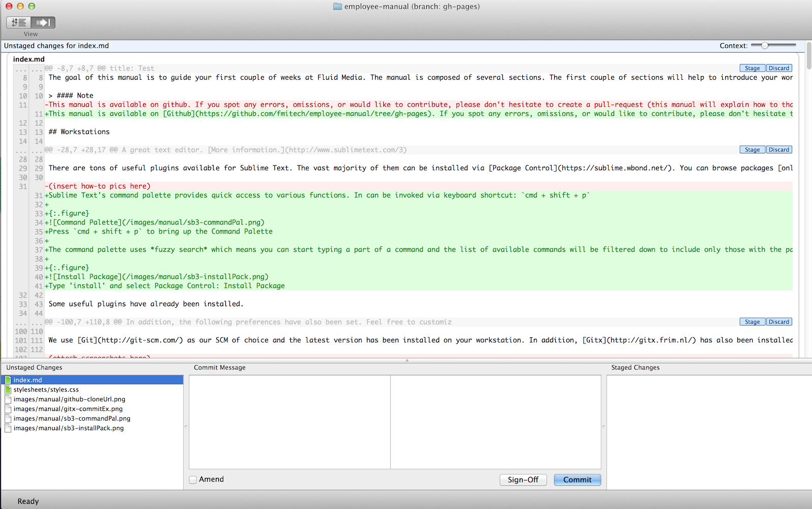Select the Commit (stage) view icon
This screenshot has height=509, width=812.
43,22
